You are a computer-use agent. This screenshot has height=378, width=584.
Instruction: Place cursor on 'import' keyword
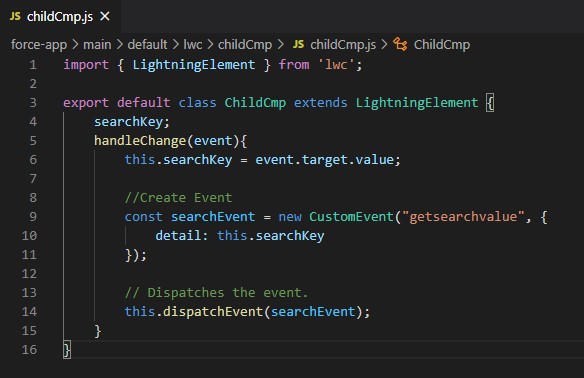(86, 65)
